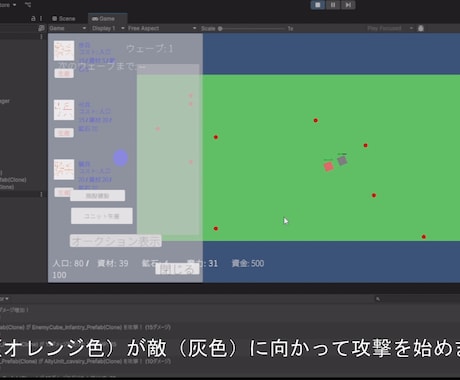The height and width of the screenshot is (380, 460).
Task: Open the Play Focused dropdown
Action: click(390, 28)
